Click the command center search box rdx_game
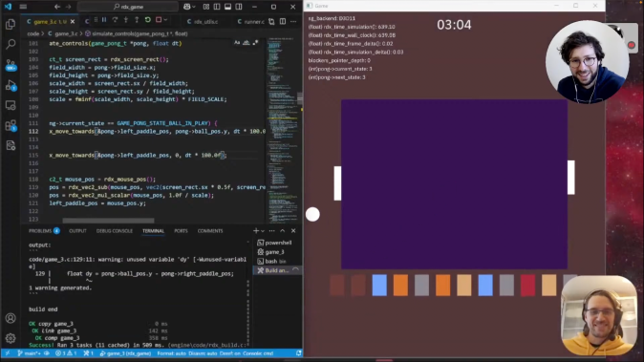The height and width of the screenshot is (362, 644). click(128, 7)
